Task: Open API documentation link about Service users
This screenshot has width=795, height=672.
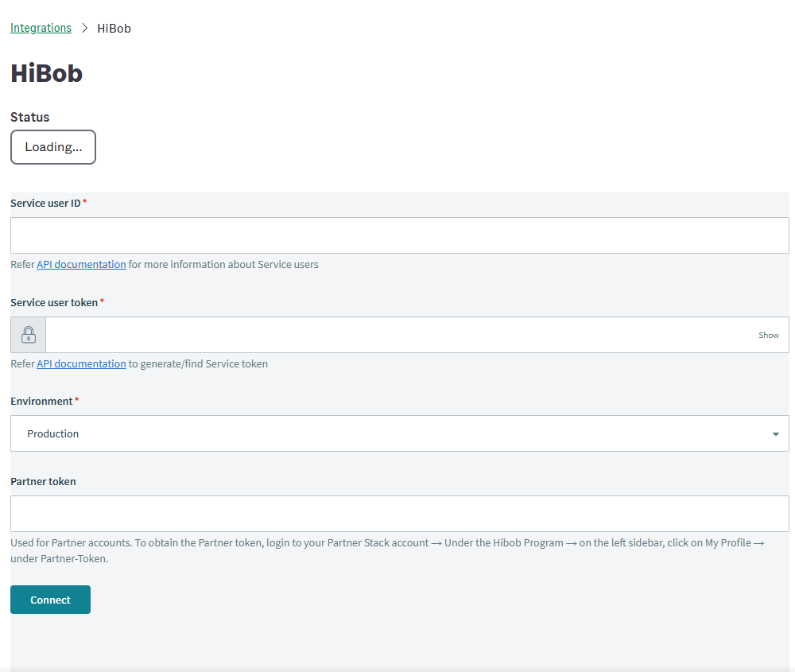Action: [81, 264]
